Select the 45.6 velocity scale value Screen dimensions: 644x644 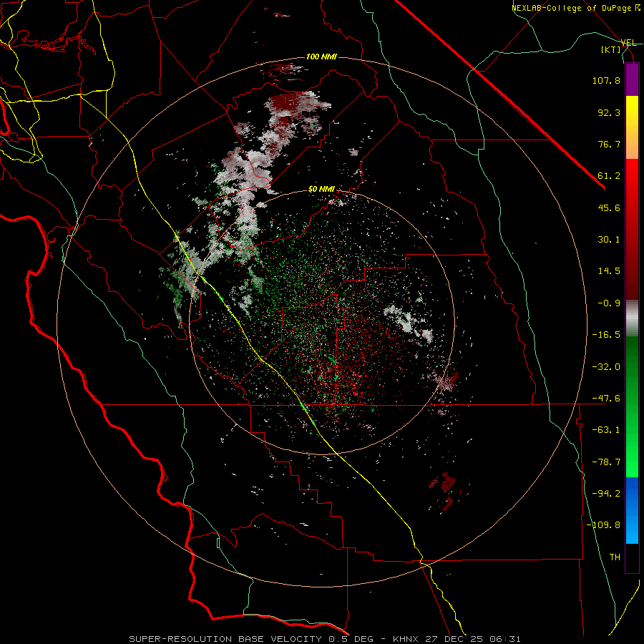pyautogui.click(x=609, y=208)
